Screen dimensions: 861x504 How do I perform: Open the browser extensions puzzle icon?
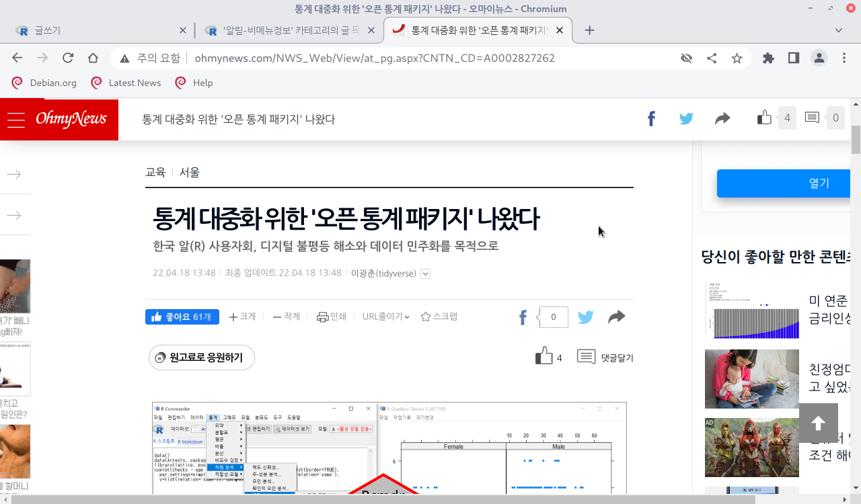point(768,58)
